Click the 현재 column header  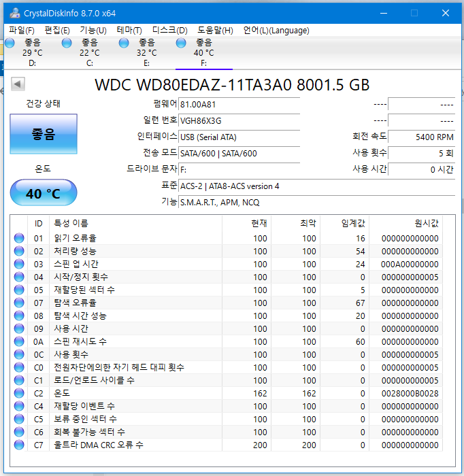246,224
